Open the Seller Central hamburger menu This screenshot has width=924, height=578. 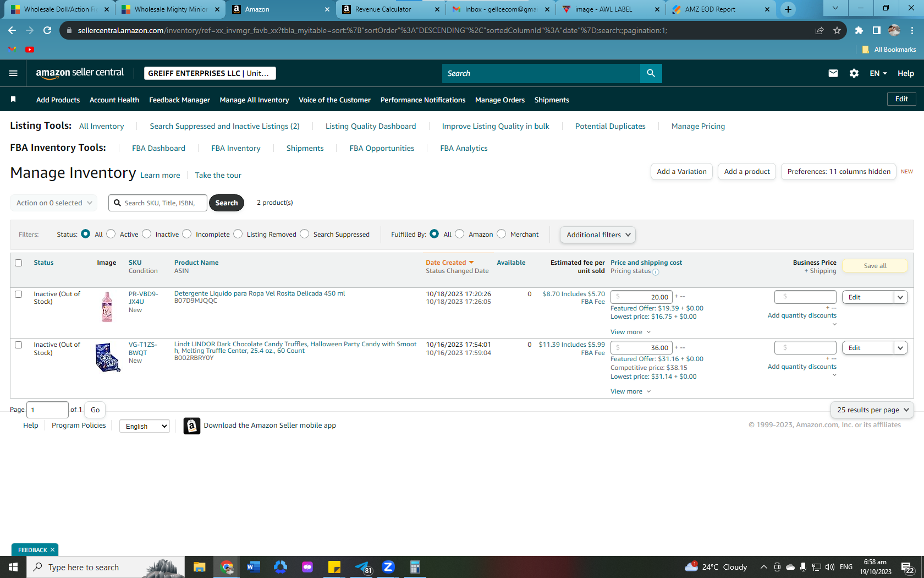point(13,73)
